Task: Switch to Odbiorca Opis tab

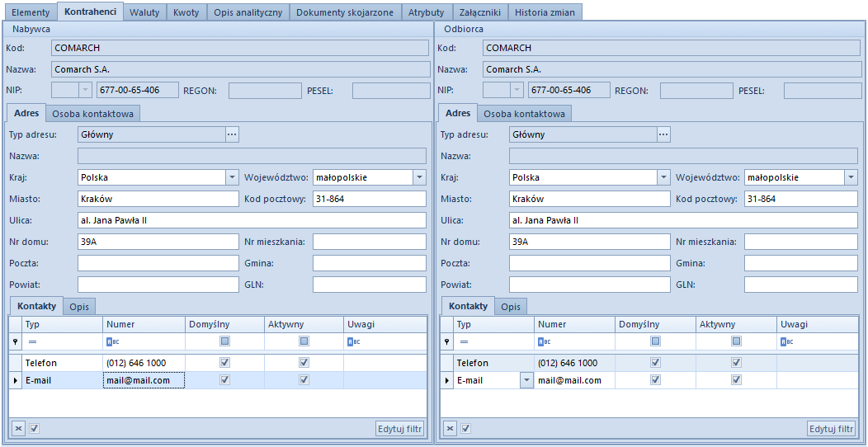Action: (511, 307)
